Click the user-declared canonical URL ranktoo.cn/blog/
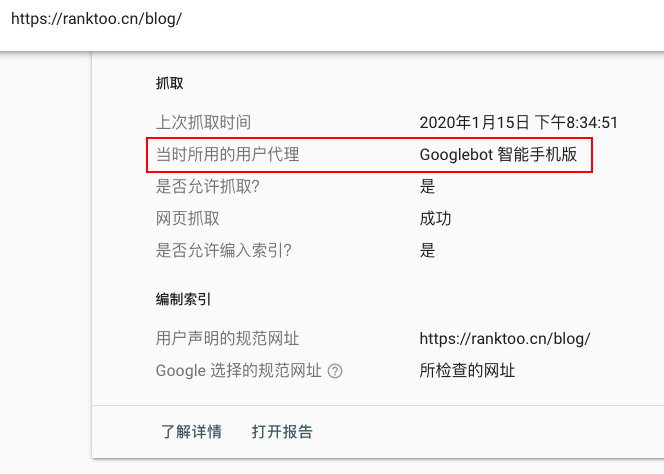 click(505, 338)
